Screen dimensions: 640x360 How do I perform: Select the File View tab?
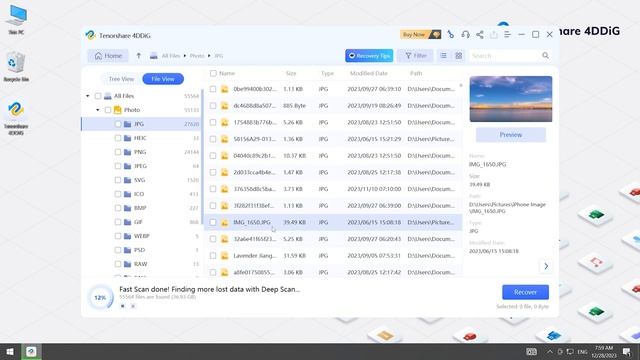[x=163, y=79]
